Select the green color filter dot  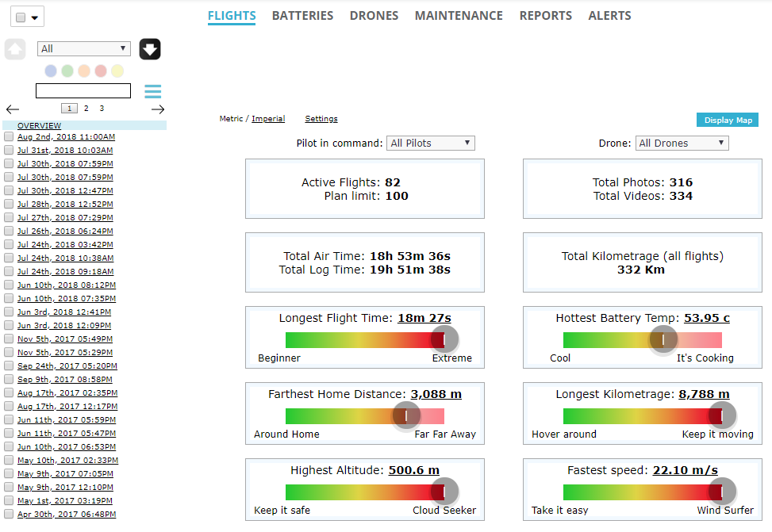[67, 71]
